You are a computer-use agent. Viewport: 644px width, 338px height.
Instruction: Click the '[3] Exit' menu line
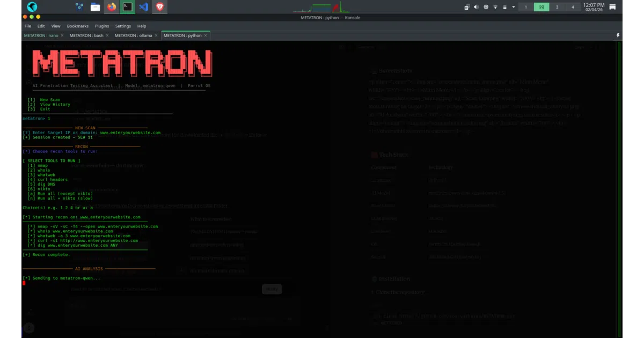[x=39, y=109]
